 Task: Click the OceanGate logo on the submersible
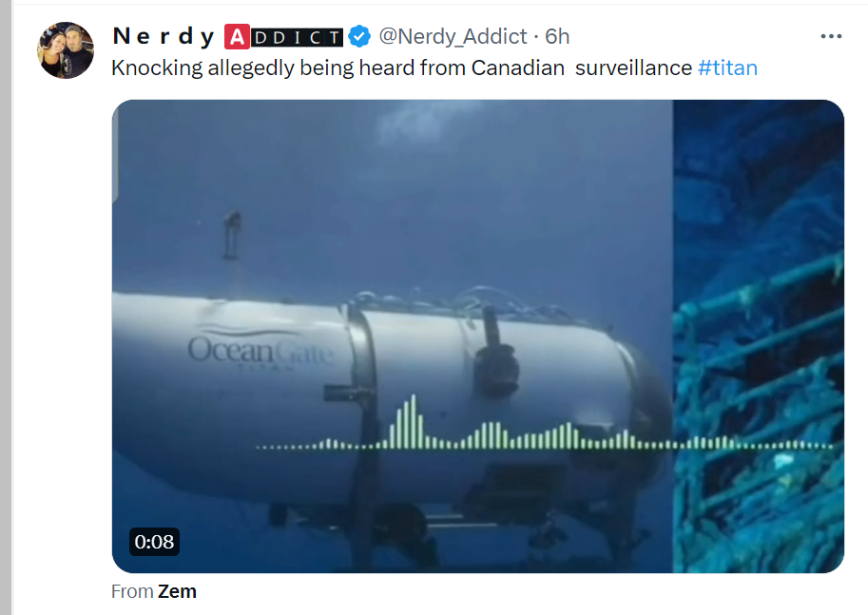point(260,348)
